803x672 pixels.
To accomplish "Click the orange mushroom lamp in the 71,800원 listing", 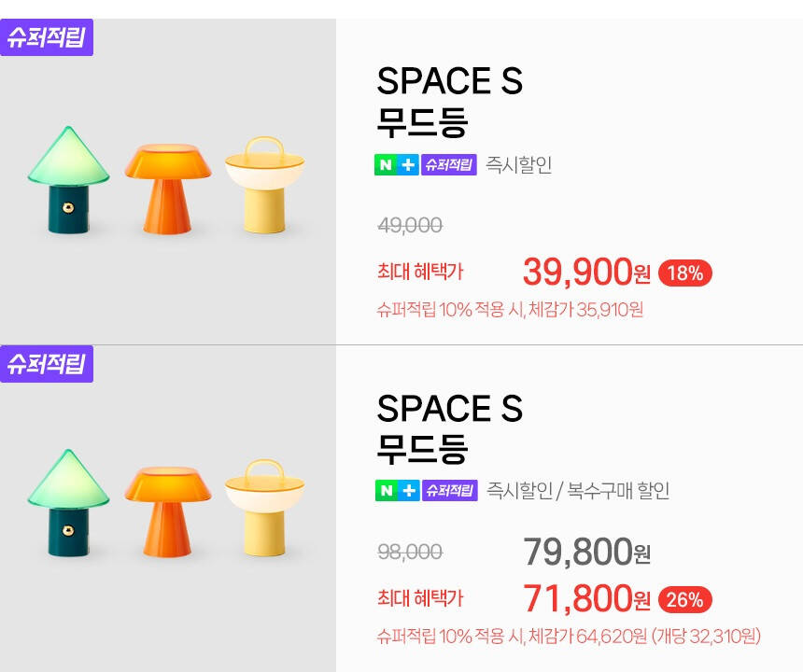I will pyautogui.click(x=168, y=510).
